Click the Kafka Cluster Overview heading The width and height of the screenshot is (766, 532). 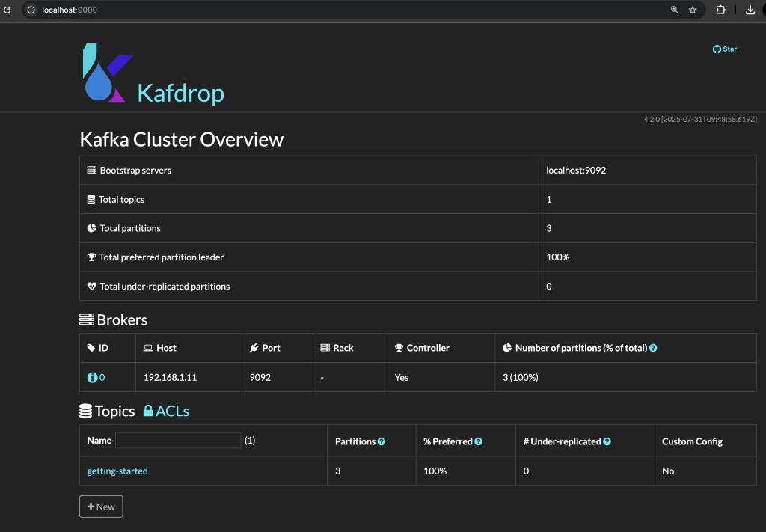tap(181, 139)
